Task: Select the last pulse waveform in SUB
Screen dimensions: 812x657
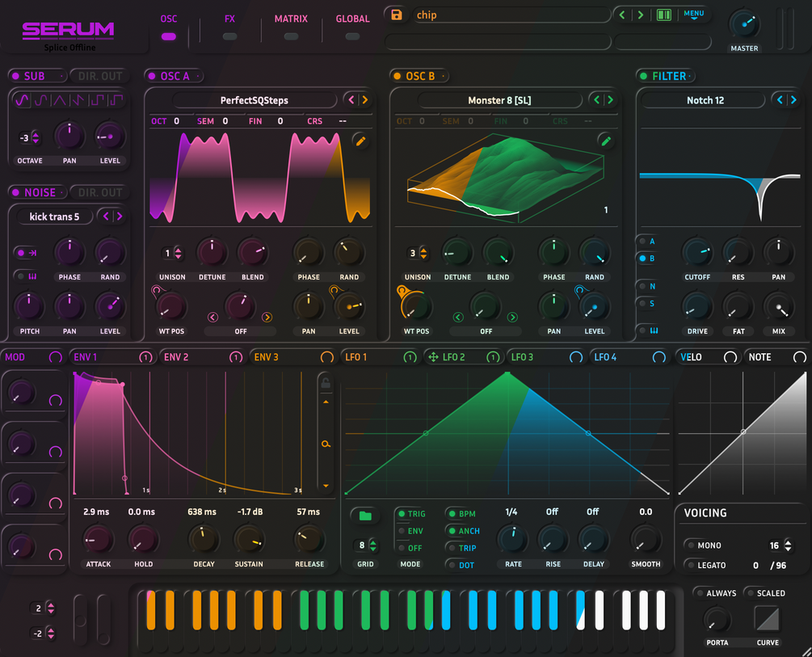Action: tap(116, 100)
